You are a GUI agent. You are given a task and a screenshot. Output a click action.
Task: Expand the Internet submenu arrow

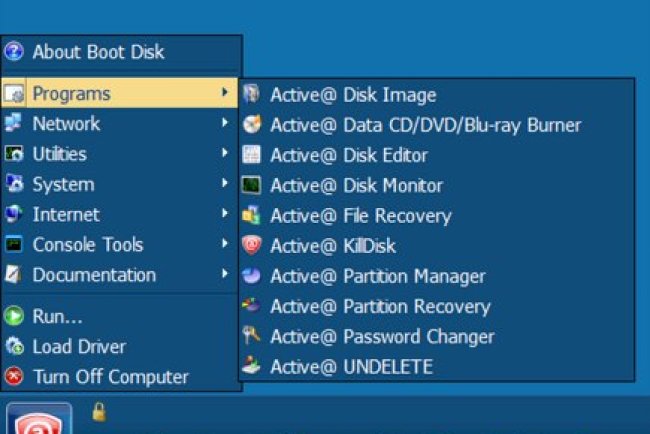[225, 213]
